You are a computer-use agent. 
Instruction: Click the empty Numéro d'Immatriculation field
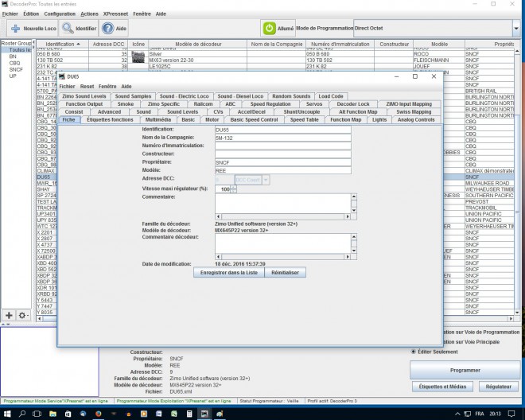[283, 146]
